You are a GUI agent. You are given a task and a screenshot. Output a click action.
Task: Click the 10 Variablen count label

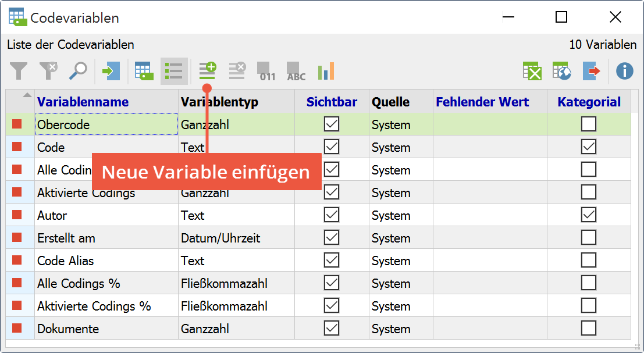603,44
